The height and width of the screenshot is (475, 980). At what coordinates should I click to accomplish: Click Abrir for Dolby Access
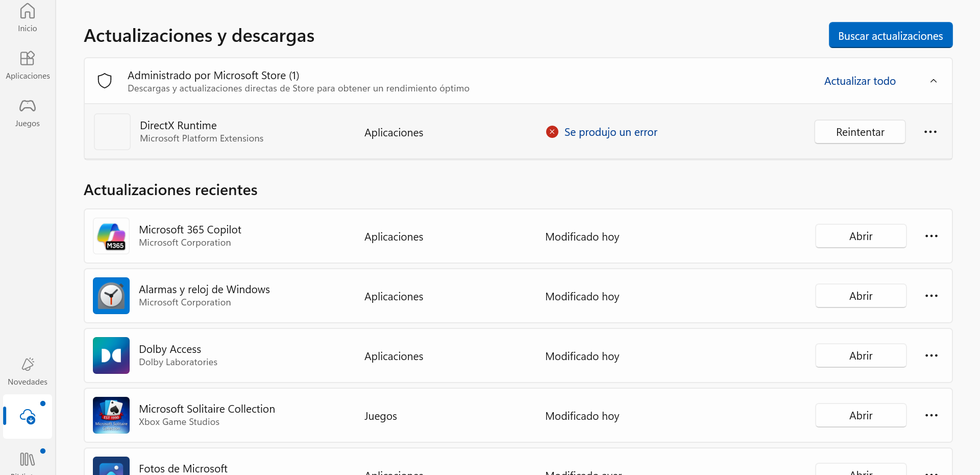point(861,355)
